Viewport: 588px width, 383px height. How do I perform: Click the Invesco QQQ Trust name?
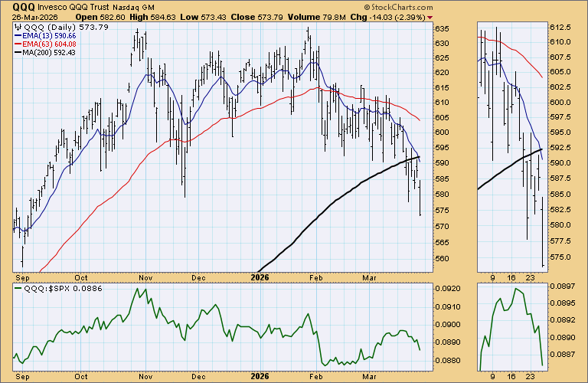point(73,7)
